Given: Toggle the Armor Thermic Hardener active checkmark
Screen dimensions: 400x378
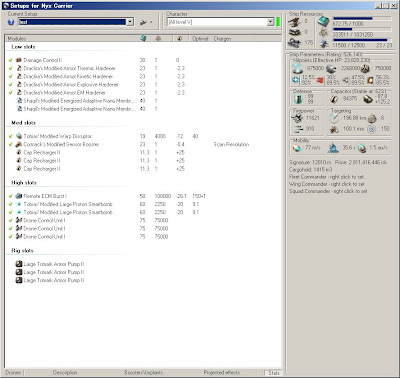Looking at the screenshot, I should point(11,68).
